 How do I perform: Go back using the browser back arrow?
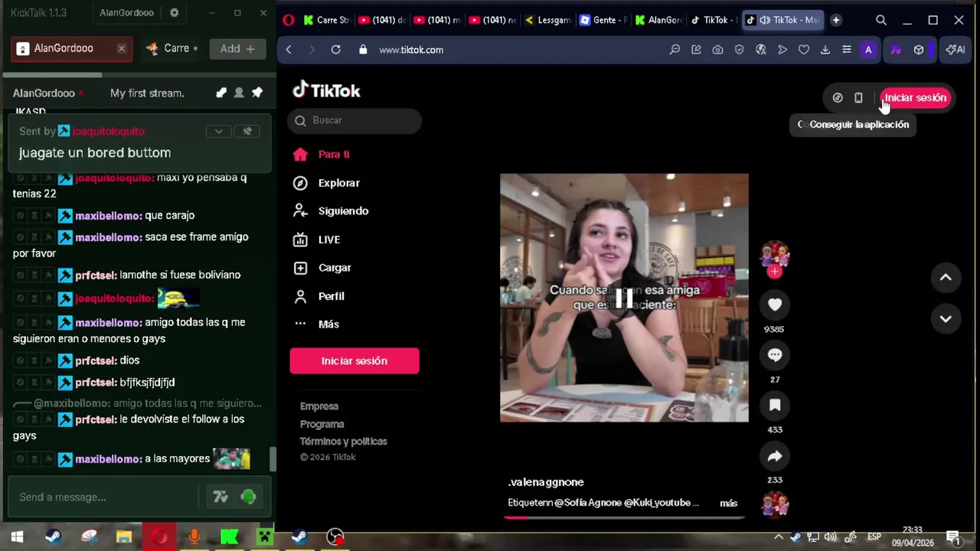289,50
